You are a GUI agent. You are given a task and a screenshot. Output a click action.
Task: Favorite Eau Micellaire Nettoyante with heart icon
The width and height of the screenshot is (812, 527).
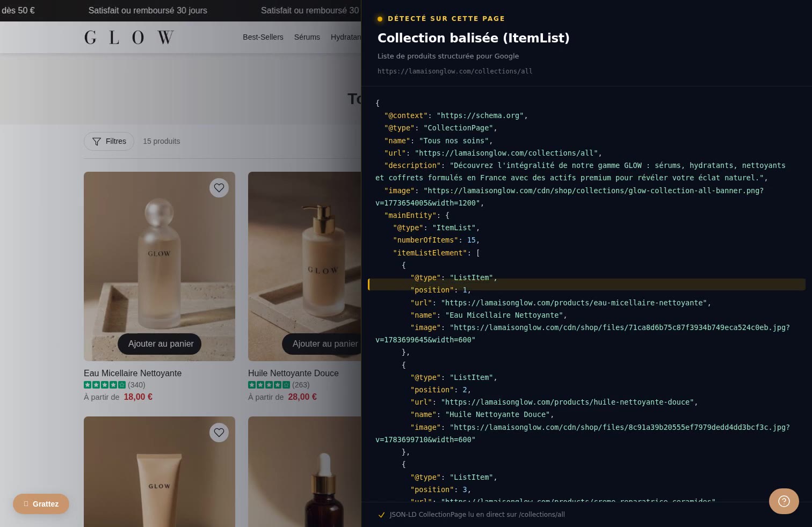tap(219, 188)
